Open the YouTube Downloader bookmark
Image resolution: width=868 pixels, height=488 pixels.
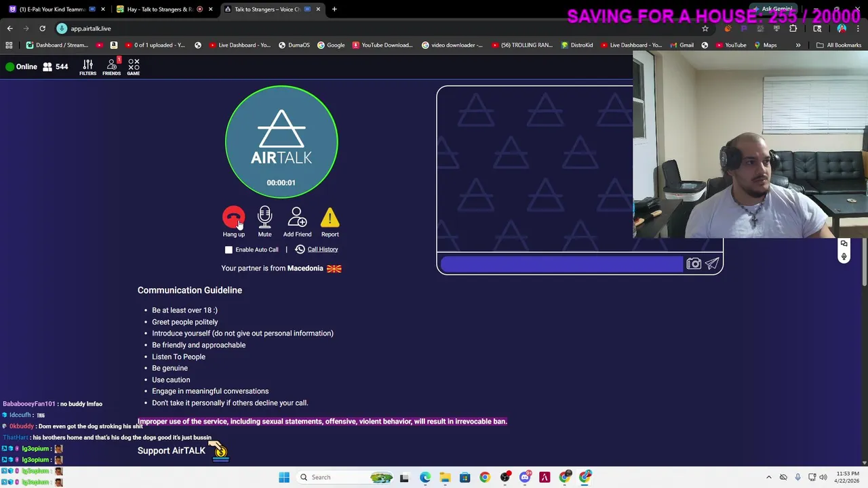(x=382, y=45)
